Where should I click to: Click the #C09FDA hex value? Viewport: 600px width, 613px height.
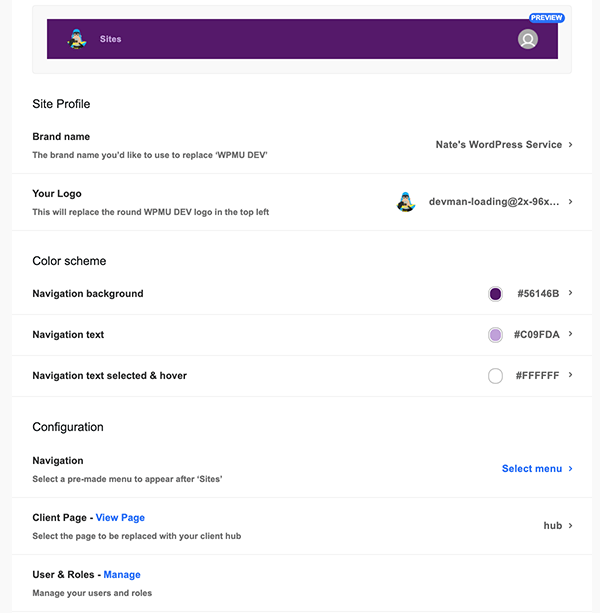point(537,335)
